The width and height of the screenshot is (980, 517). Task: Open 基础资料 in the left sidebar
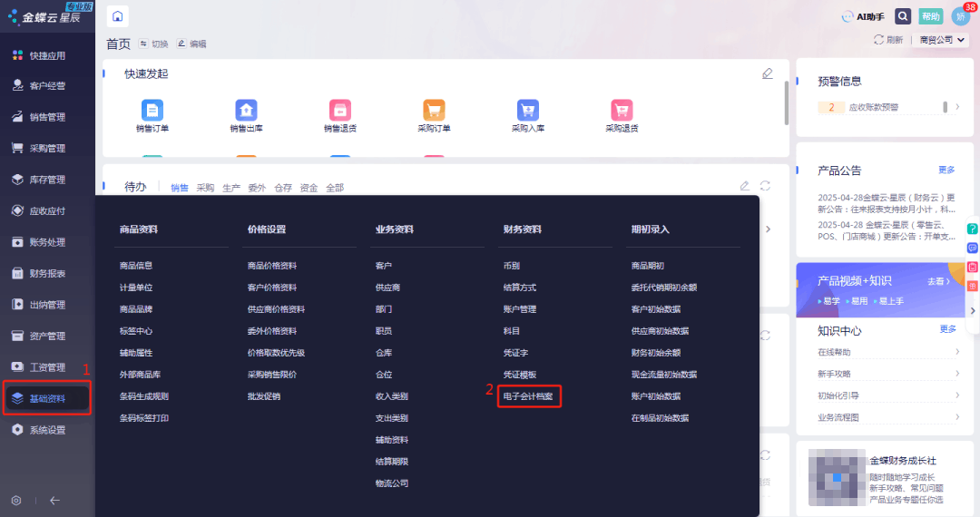[47, 398]
